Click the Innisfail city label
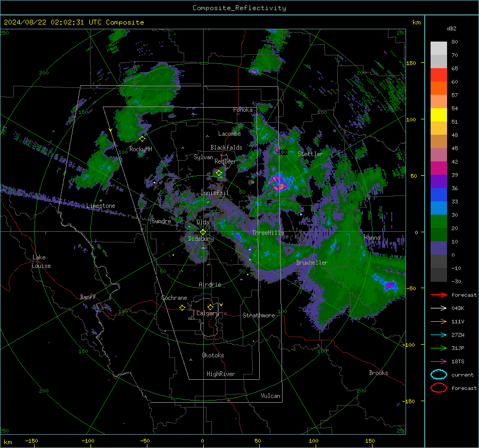The width and height of the screenshot is (479, 448). tap(214, 193)
